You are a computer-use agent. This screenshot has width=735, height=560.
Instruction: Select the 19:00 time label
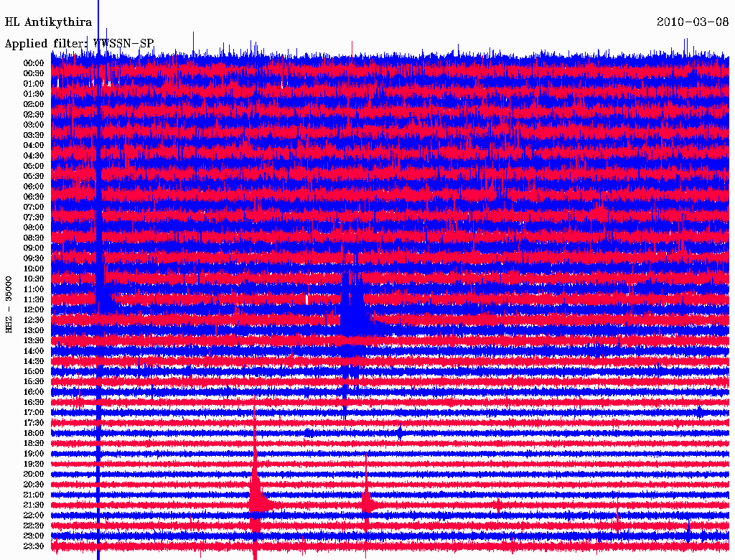tap(34, 454)
